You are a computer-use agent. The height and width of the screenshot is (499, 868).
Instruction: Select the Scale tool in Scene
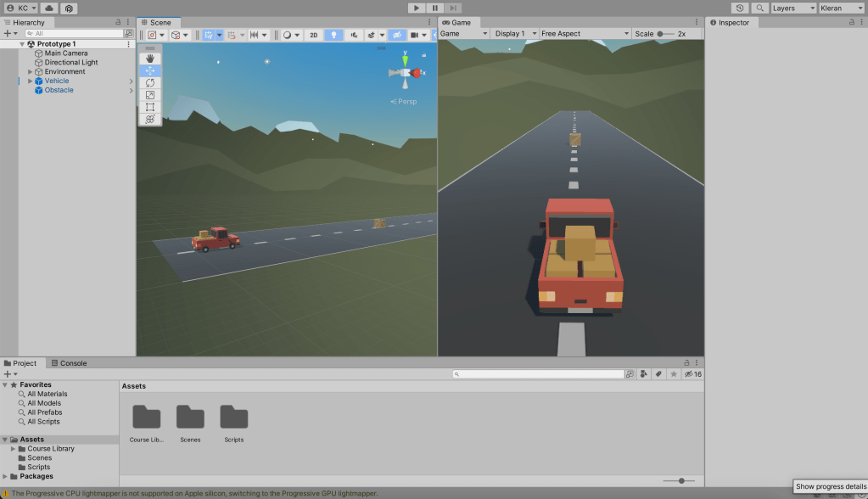pyautogui.click(x=150, y=95)
